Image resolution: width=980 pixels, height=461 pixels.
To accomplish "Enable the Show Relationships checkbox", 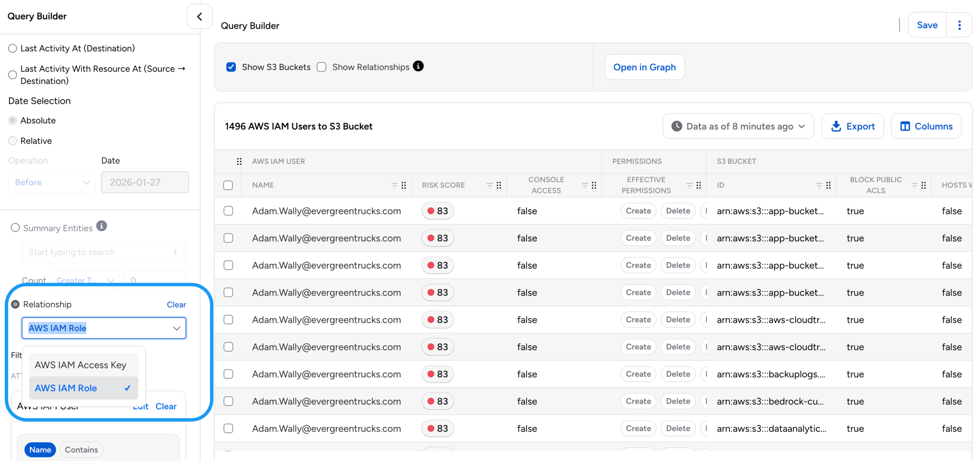I will [321, 67].
